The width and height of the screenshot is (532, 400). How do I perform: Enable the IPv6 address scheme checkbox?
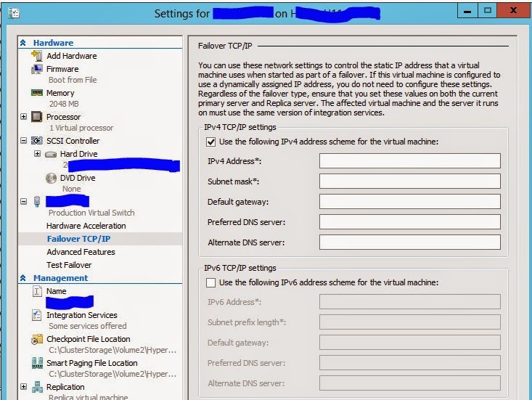(210, 282)
